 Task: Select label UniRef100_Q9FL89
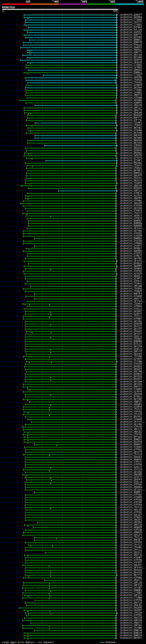(131, 583)
